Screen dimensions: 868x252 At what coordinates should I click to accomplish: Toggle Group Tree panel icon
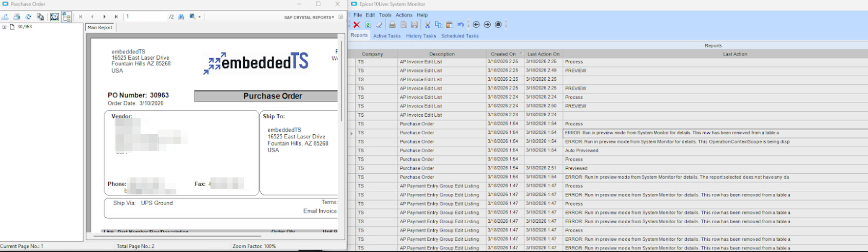click(66, 17)
